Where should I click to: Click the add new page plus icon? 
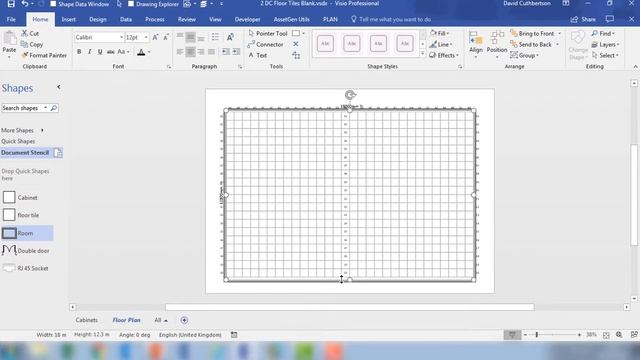(184, 320)
